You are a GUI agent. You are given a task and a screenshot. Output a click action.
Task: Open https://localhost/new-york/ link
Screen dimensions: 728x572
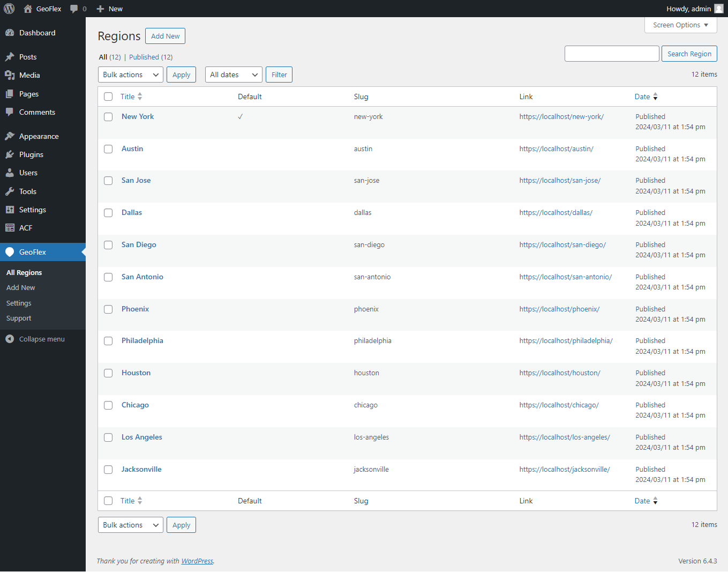tap(561, 116)
